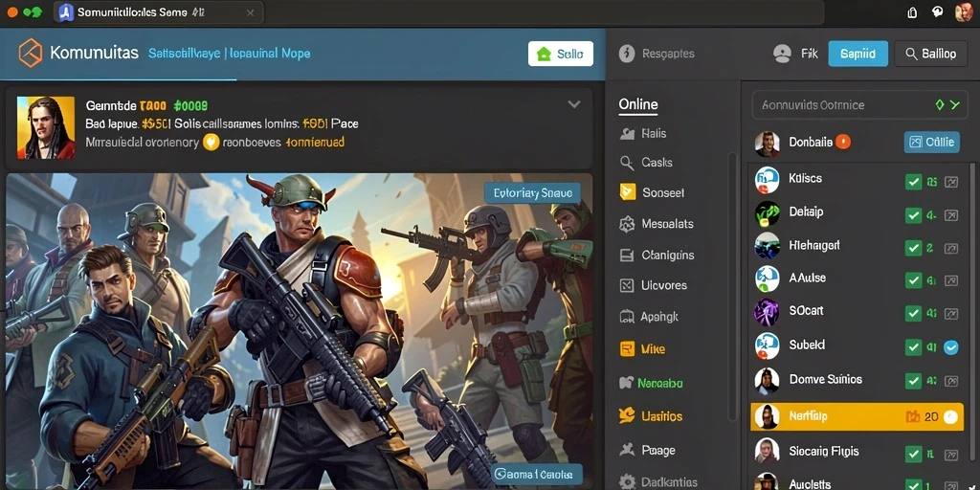This screenshot has width=980, height=490.
Task: Open the Dadkantias gear icon
Action: pyautogui.click(x=627, y=482)
